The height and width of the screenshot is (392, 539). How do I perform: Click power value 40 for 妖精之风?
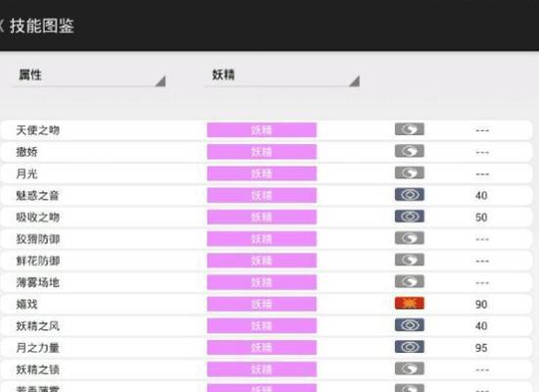[x=481, y=326]
